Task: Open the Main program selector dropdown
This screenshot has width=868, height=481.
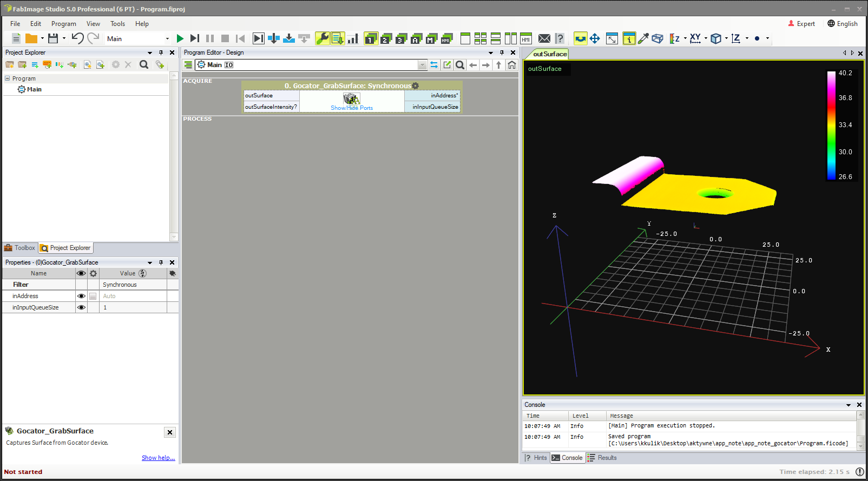Action: (167, 38)
